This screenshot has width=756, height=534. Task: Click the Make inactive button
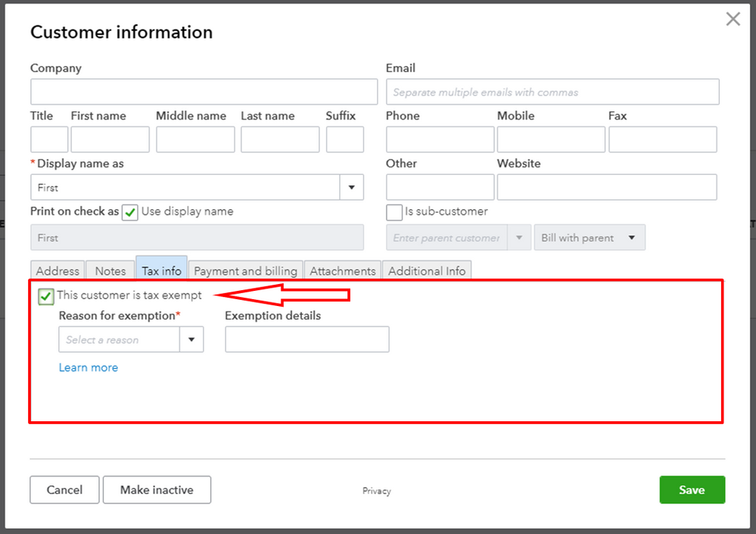pos(157,490)
